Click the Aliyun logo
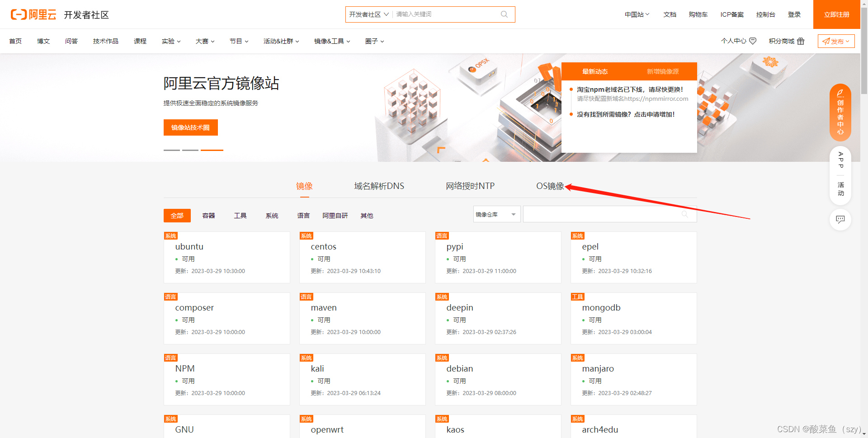This screenshot has height=438, width=868. (33, 14)
